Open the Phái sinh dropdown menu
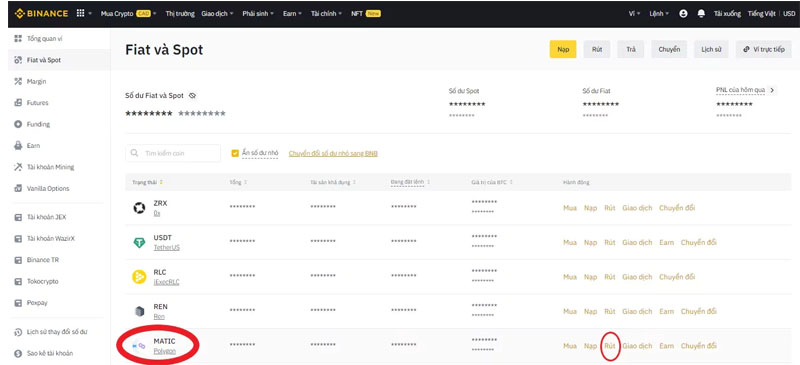800x365 pixels. click(258, 14)
